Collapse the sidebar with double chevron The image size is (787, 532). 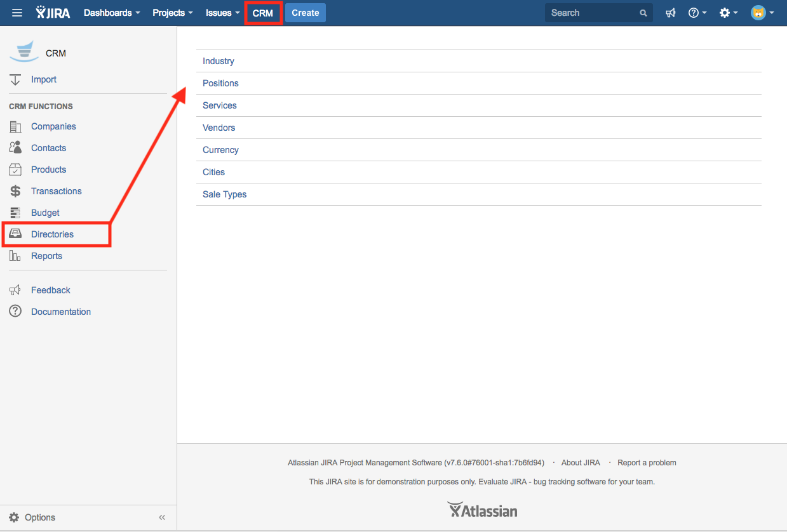click(x=162, y=517)
